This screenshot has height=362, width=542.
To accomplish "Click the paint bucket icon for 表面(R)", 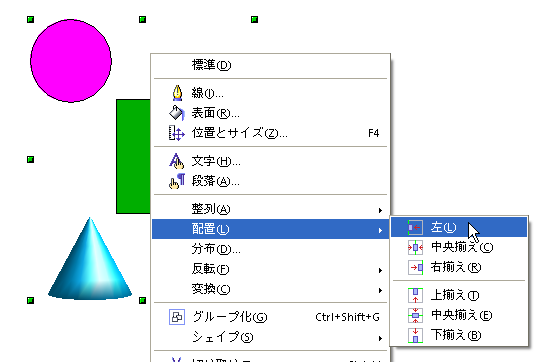I will pos(177,113).
